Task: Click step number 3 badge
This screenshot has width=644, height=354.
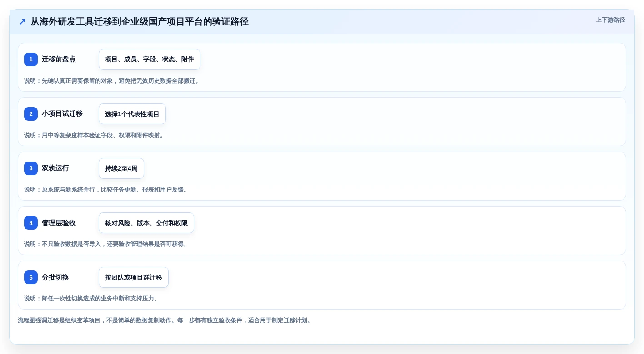Action: (31, 168)
